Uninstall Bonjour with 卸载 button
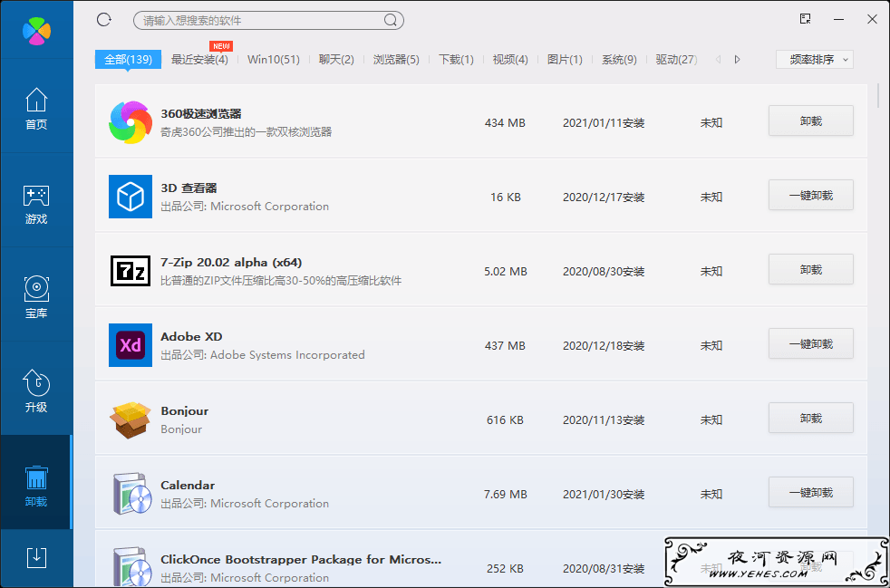 click(811, 419)
